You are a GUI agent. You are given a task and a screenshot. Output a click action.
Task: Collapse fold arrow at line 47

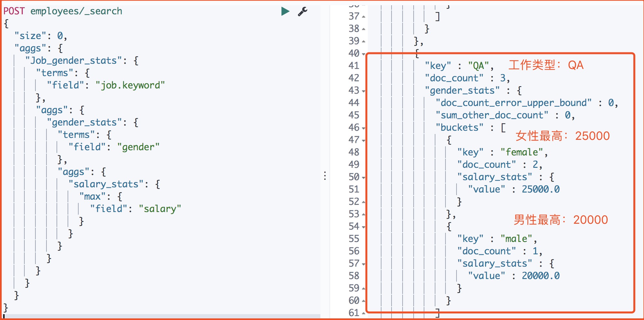pyautogui.click(x=364, y=140)
